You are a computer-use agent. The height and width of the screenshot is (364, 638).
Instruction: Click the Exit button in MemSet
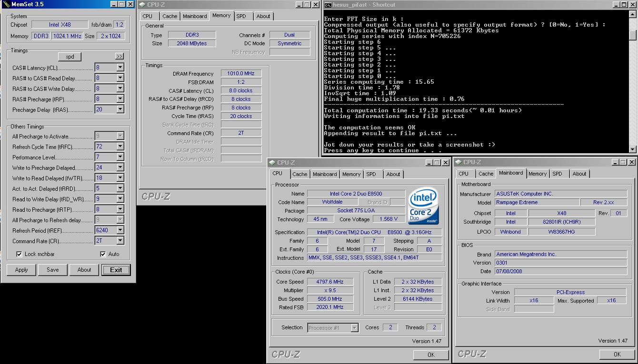click(116, 270)
